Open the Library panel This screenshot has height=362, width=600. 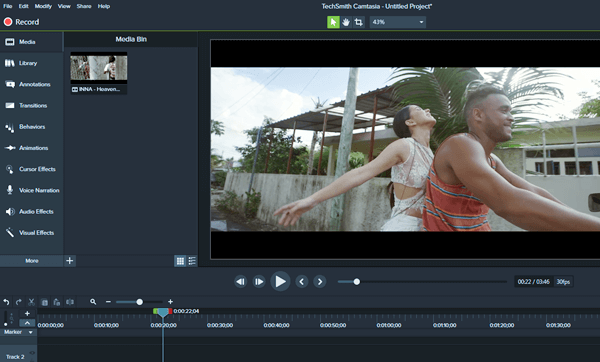tap(31, 63)
